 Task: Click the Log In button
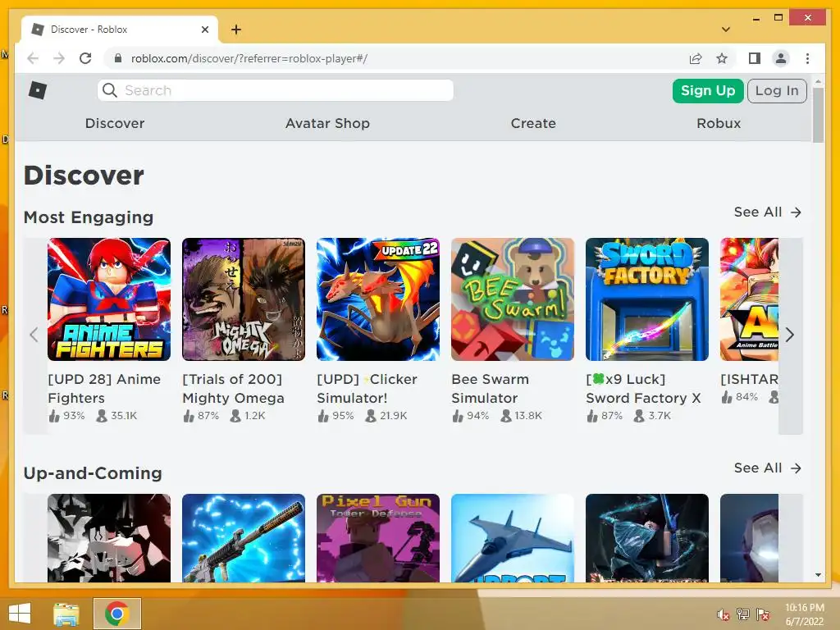[777, 90]
